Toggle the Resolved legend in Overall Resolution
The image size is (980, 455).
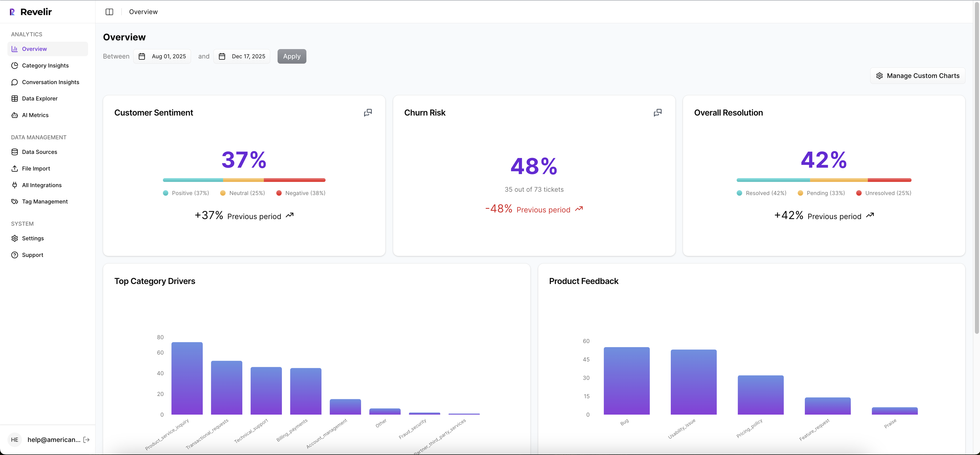pos(761,193)
